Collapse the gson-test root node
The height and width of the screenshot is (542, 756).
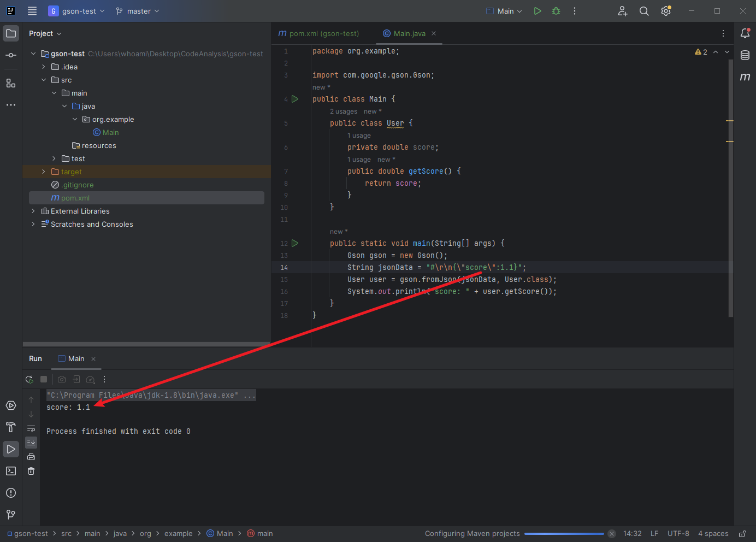click(33, 54)
